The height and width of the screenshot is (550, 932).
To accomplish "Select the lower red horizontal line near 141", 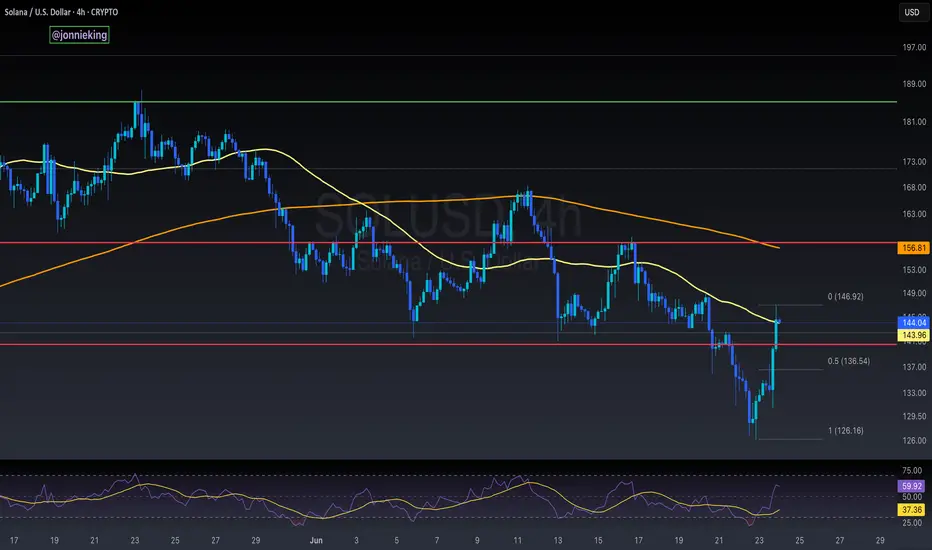I will [x=448, y=344].
